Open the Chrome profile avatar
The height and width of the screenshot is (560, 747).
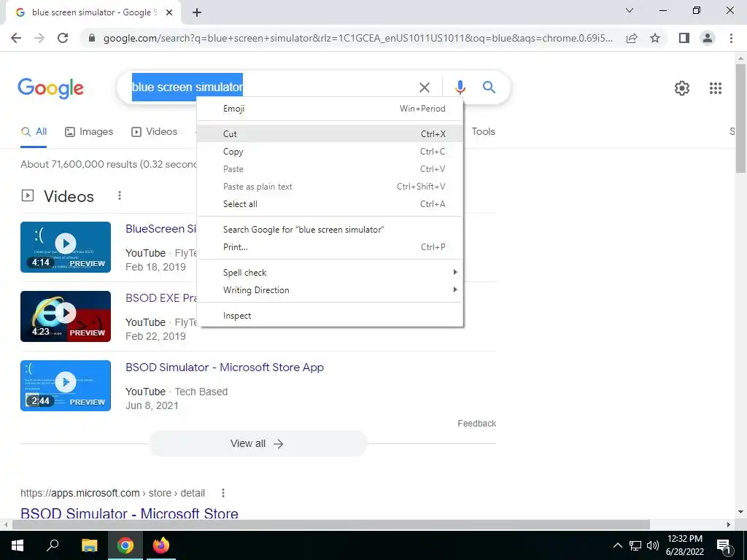708,38
